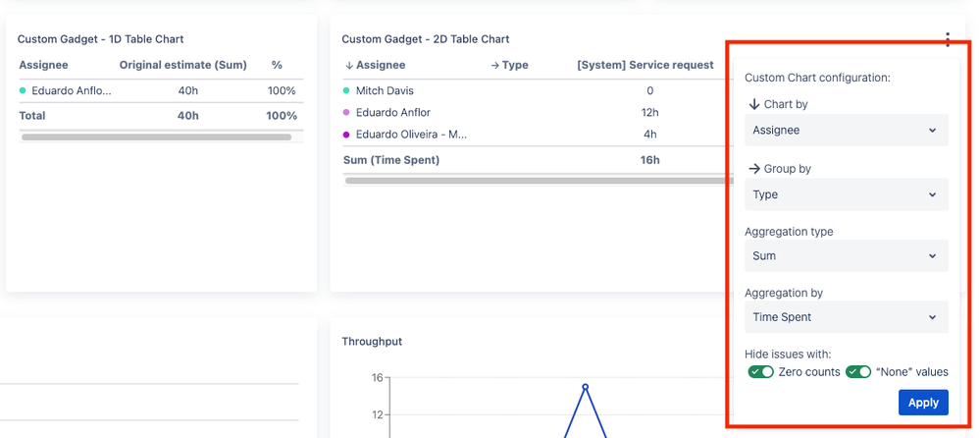This screenshot has width=980, height=438.
Task: Click the Total row label in 1D table
Action: [32, 116]
